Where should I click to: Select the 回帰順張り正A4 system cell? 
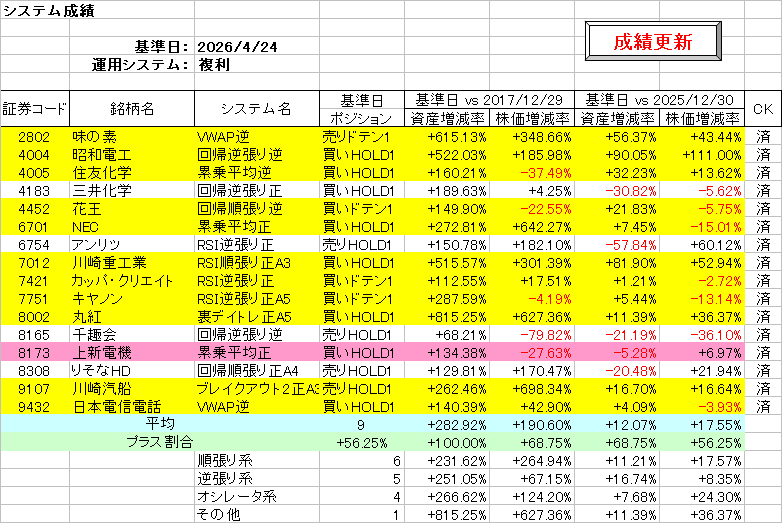click(257, 370)
